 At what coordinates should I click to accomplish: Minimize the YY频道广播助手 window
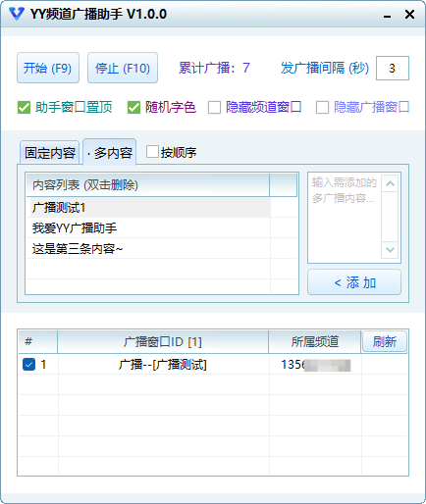388,15
